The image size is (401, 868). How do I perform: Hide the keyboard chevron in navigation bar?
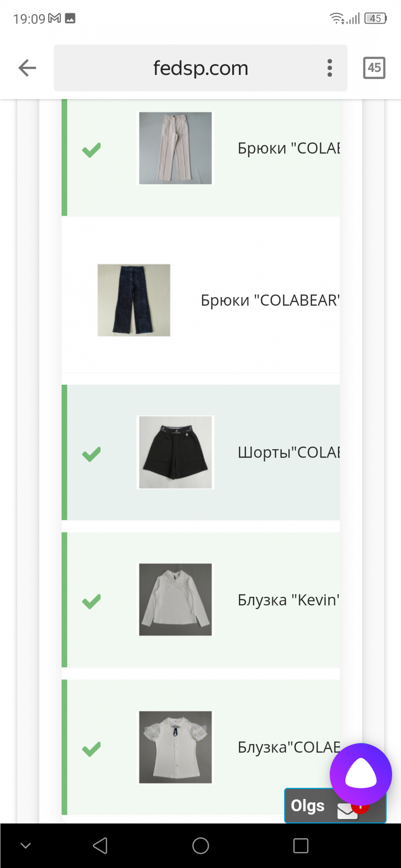(x=25, y=846)
